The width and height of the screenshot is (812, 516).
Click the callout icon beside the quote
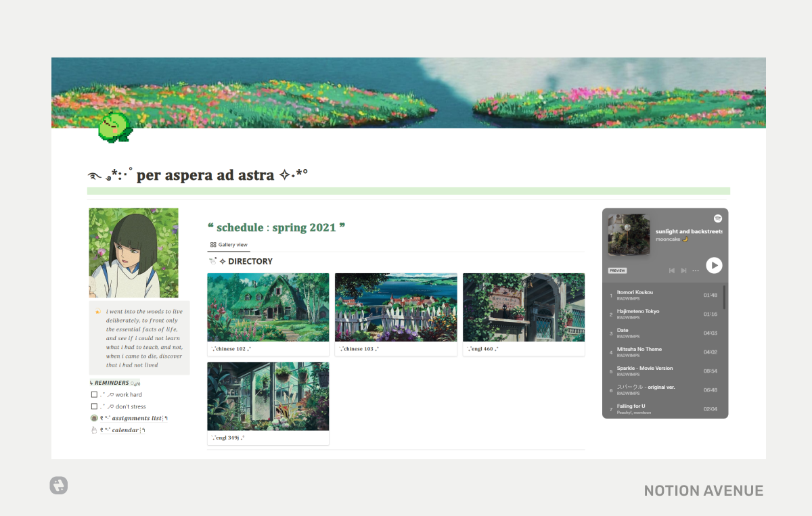[x=98, y=312]
